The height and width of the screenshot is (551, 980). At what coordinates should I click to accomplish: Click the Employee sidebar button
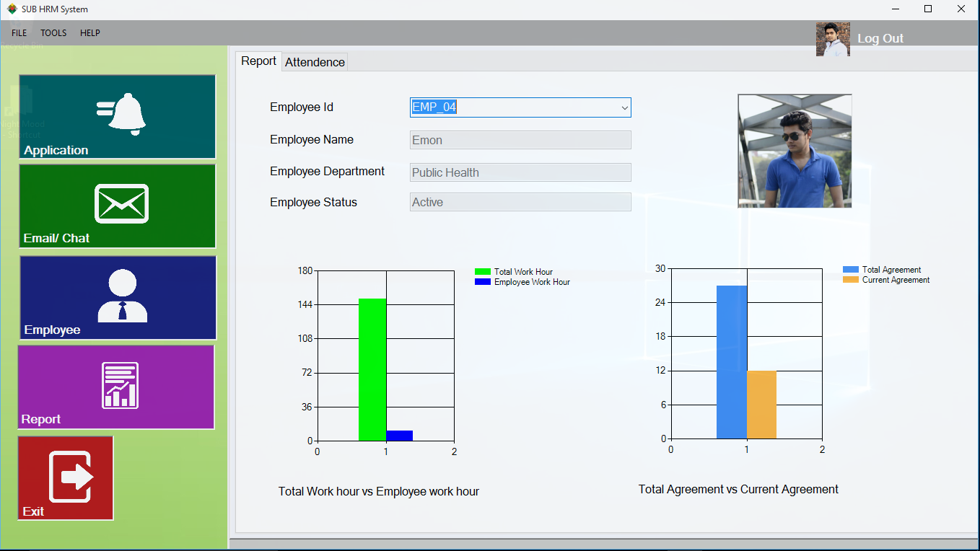click(117, 297)
